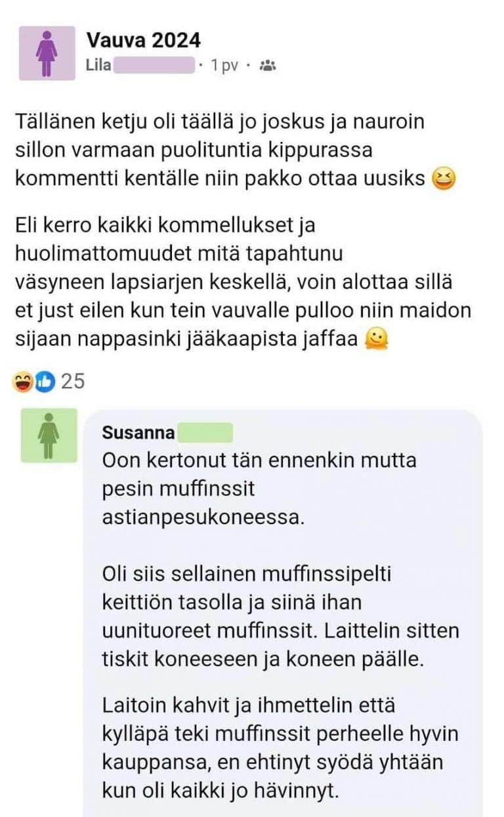This screenshot has width=504, height=817.
Task: Click the word 'astianpesukoneessa' in Susanna's comment
Action: point(203,518)
